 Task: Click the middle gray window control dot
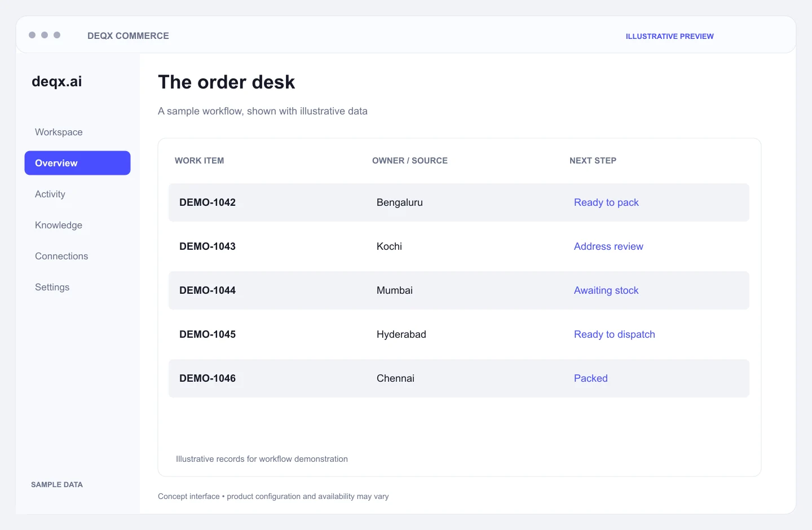pos(45,35)
